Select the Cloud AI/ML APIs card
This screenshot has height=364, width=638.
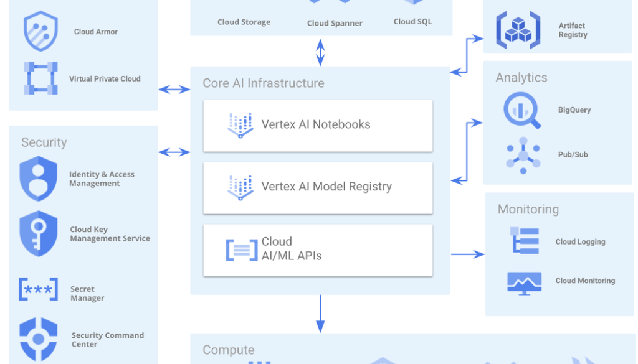[318, 250]
